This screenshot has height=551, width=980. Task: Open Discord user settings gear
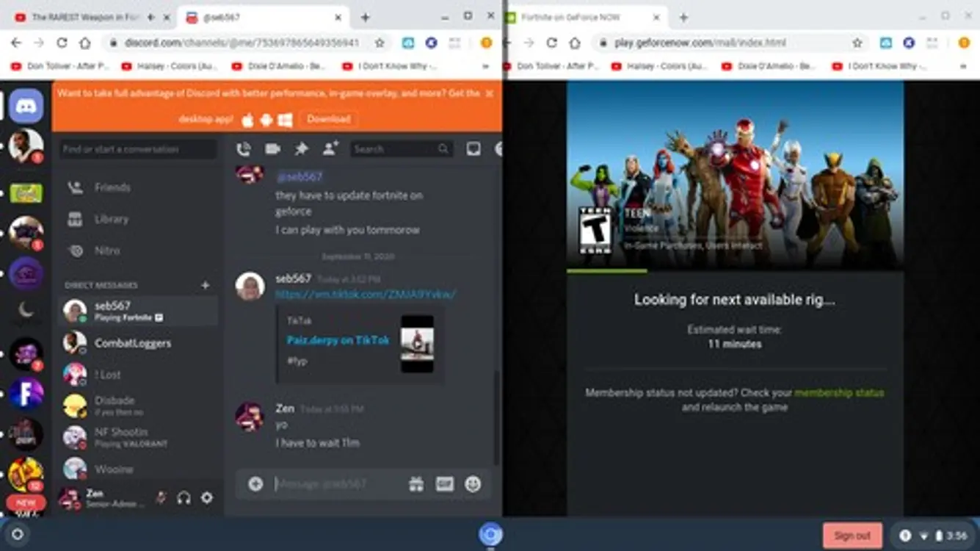click(x=207, y=497)
